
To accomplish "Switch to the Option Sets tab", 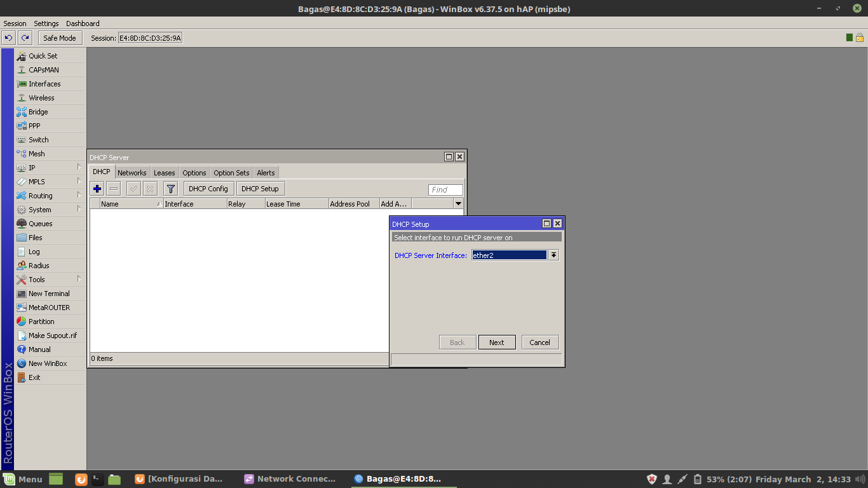I will (x=232, y=173).
